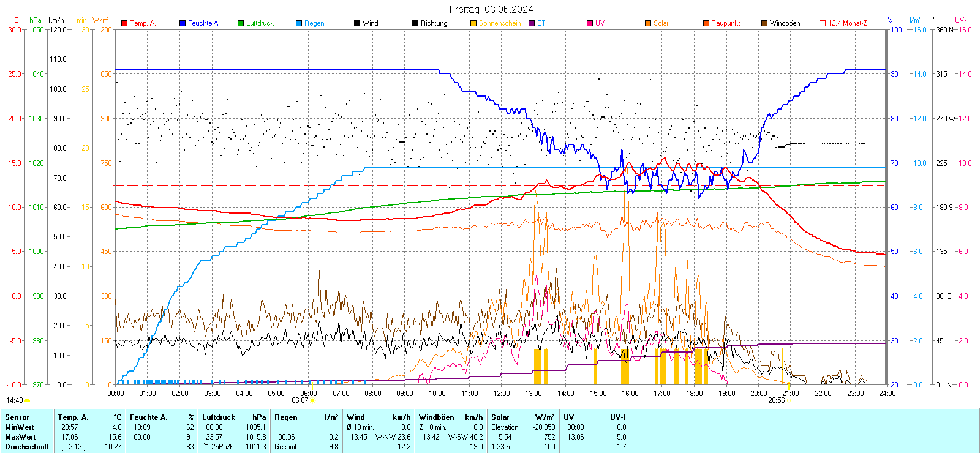The height and width of the screenshot is (453, 980).
Task: Toggle the black Richtung legend square
Action: 415,23
